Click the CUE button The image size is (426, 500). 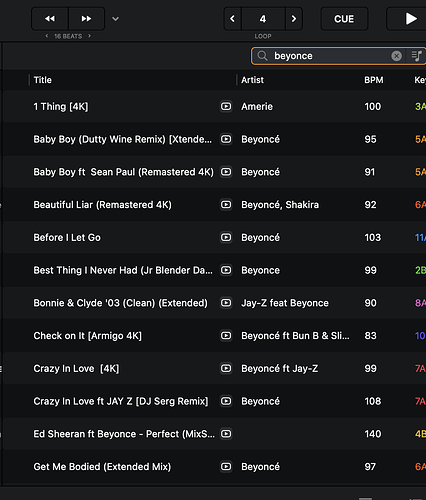pos(344,19)
